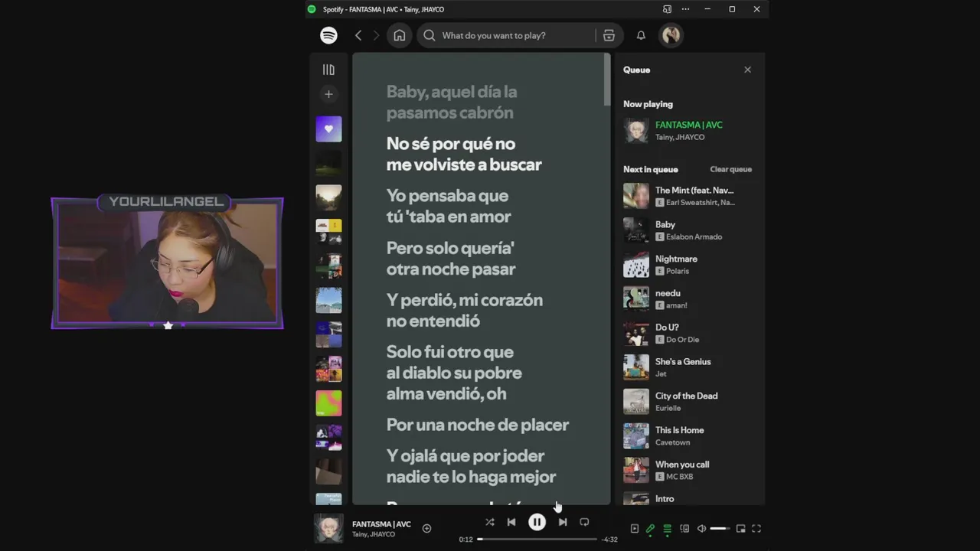Open Liked Songs purple heart playlist
This screenshot has width=980, height=551.
[x=328, y=129]
